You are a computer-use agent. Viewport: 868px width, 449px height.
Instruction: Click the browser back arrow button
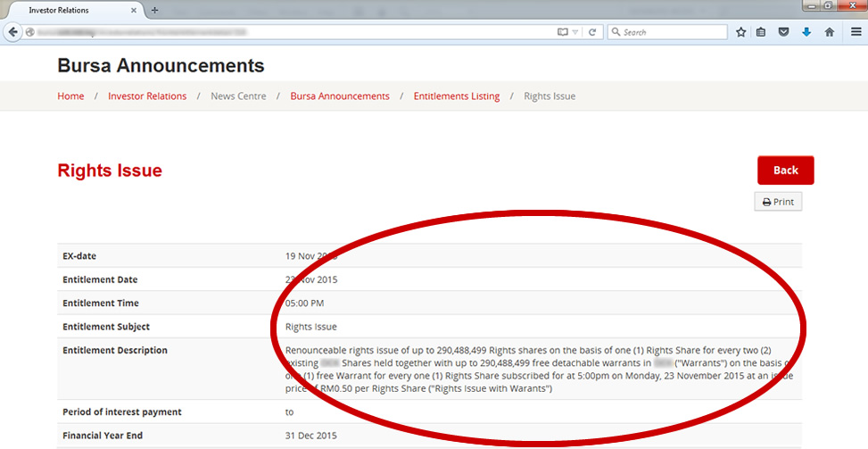pyautogui.click(x=13, y=32)
